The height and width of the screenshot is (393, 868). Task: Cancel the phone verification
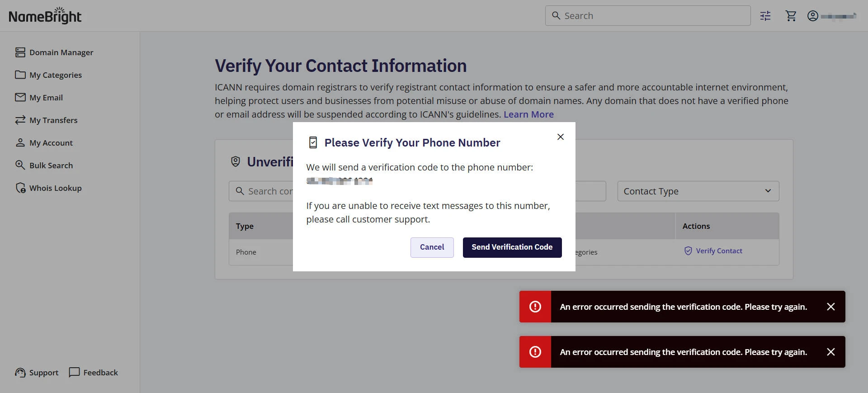pos(432,247)
